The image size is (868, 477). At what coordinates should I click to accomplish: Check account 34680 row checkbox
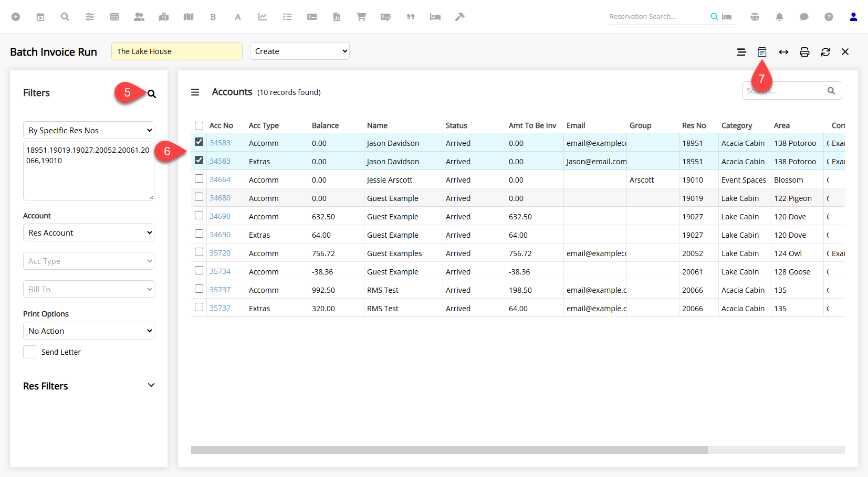pyautogui.click(x=199, y=197)
